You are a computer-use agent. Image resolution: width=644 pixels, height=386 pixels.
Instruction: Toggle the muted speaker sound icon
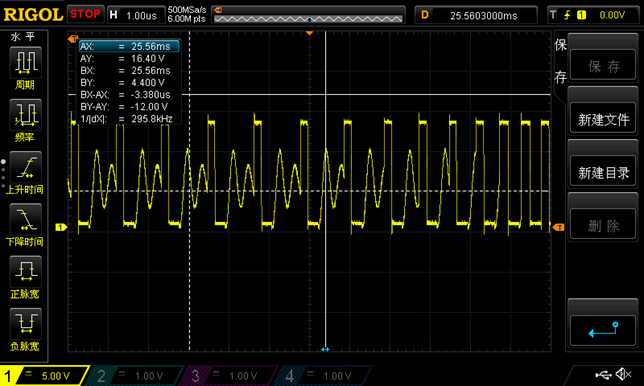623,374
